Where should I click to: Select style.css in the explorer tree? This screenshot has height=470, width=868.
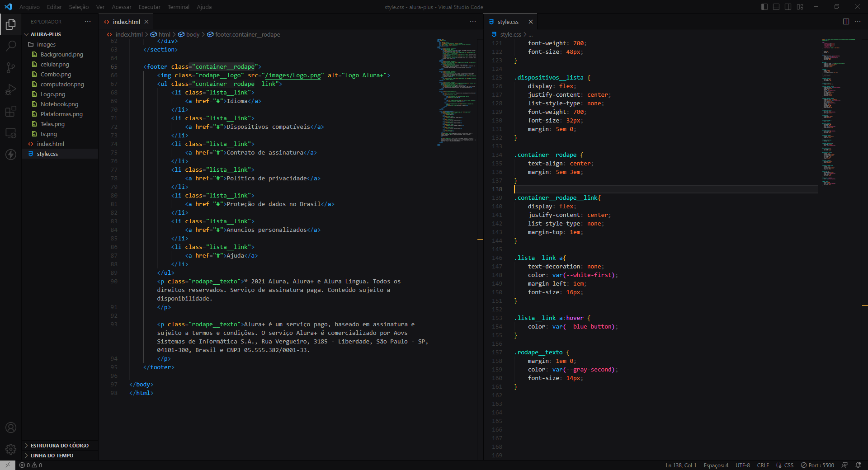pos(60,154)
